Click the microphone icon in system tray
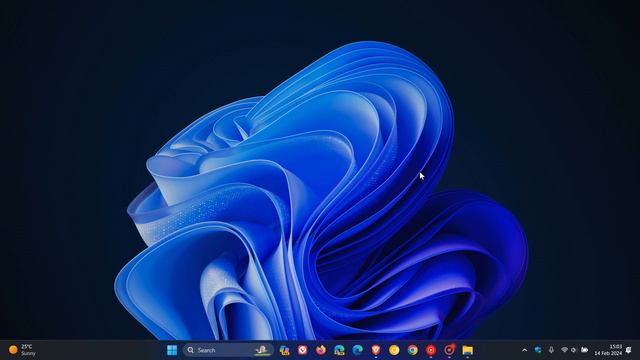This screenshot has height=360, width=640. point(551,350)
